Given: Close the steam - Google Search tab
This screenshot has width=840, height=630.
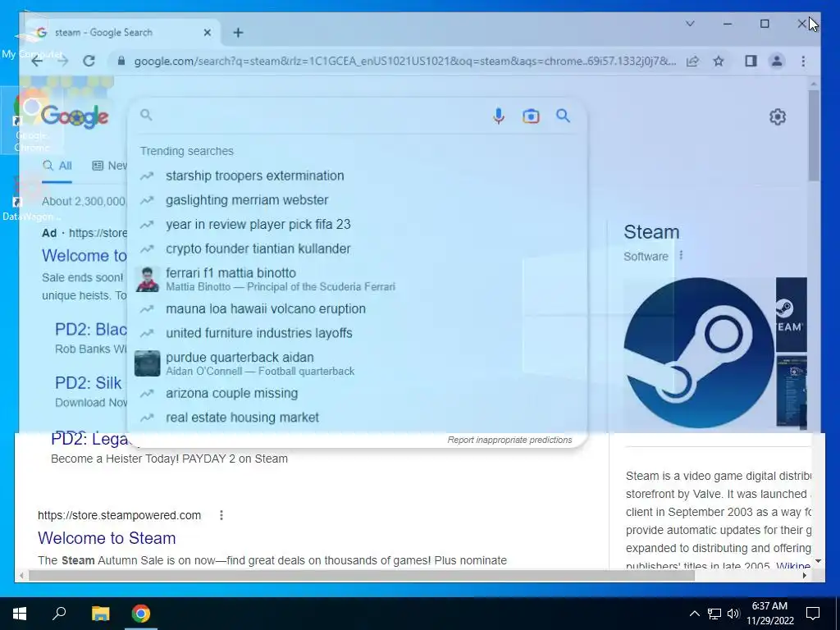Looking at the screenshot, I should coord(208,33).
